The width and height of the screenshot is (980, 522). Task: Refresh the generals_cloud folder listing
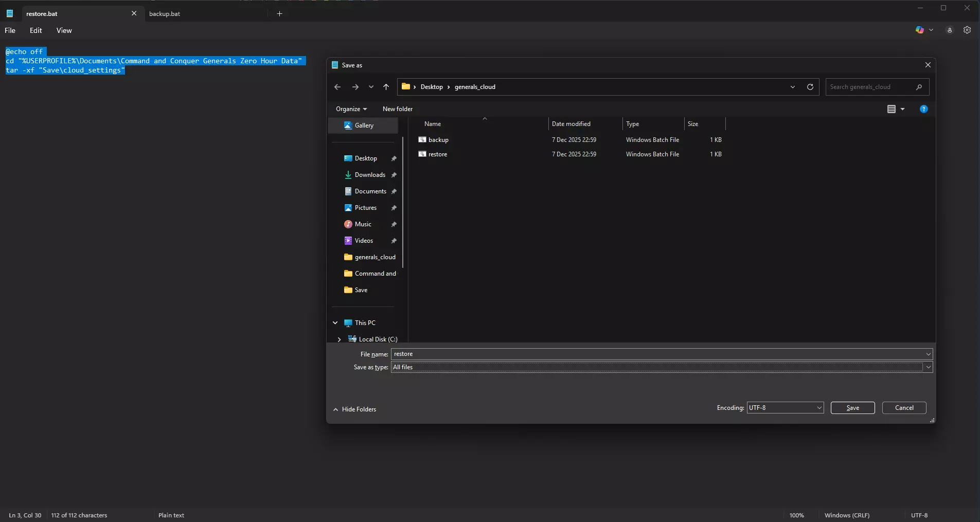(810, 87)
